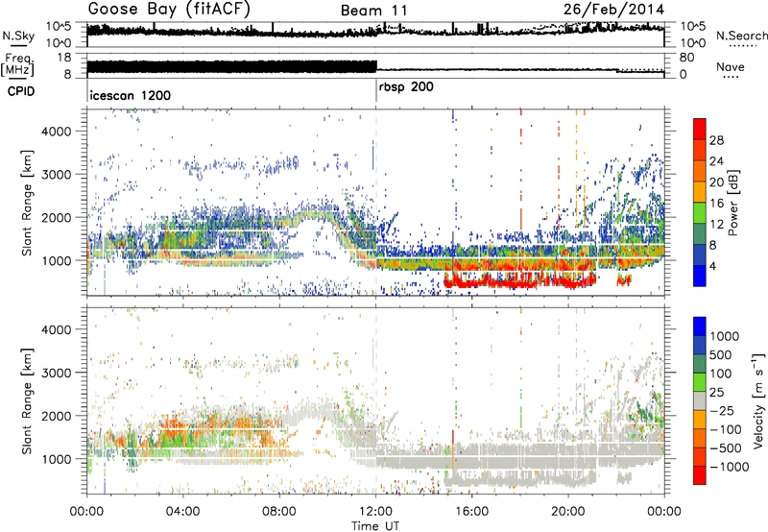
Task: Click the "28" value on the power colorbar
Action: coord(716,140)
